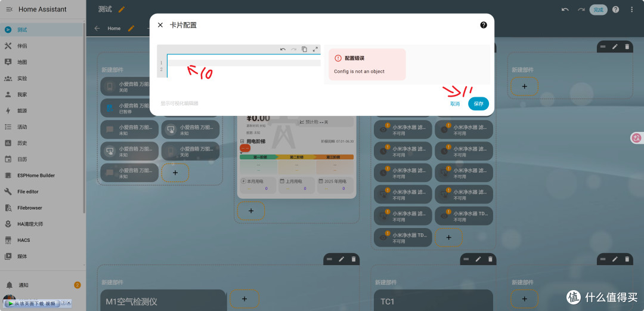
Task: Add card in top-right 新建部件 section
Action: pos(525,87)
